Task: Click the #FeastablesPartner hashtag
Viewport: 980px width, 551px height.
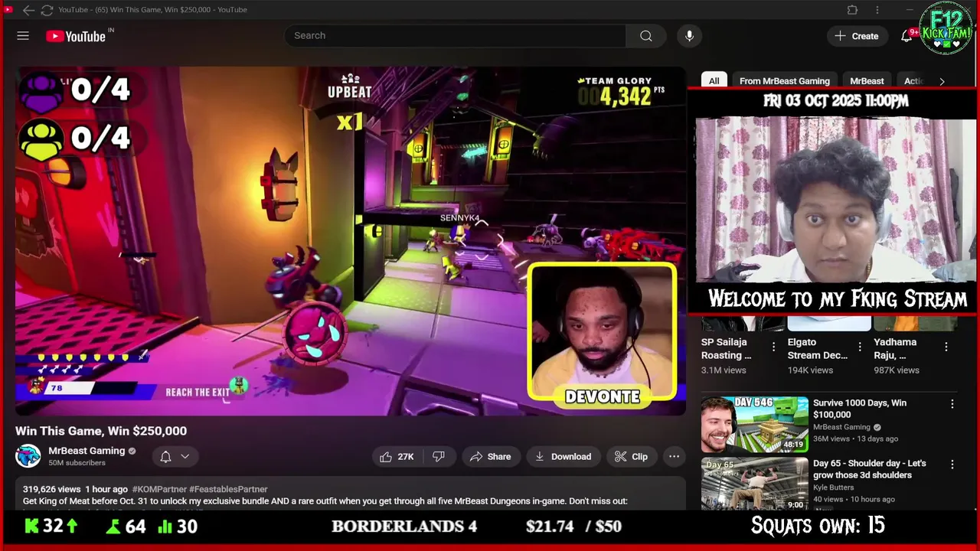Action: [228, 489]
